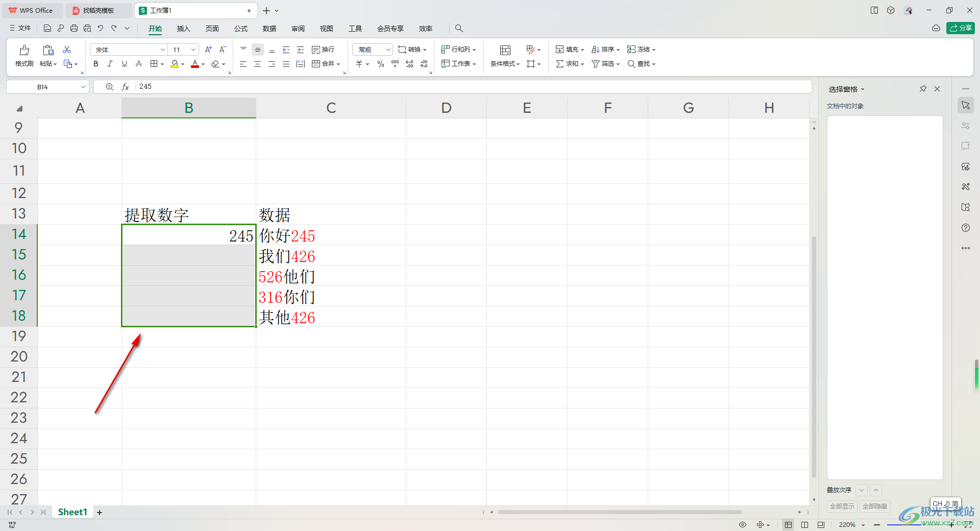Viewport: 980px width, 531px height.
Task: Click the eye reading mode icon in status bar
Action: (x=743, y=524)
